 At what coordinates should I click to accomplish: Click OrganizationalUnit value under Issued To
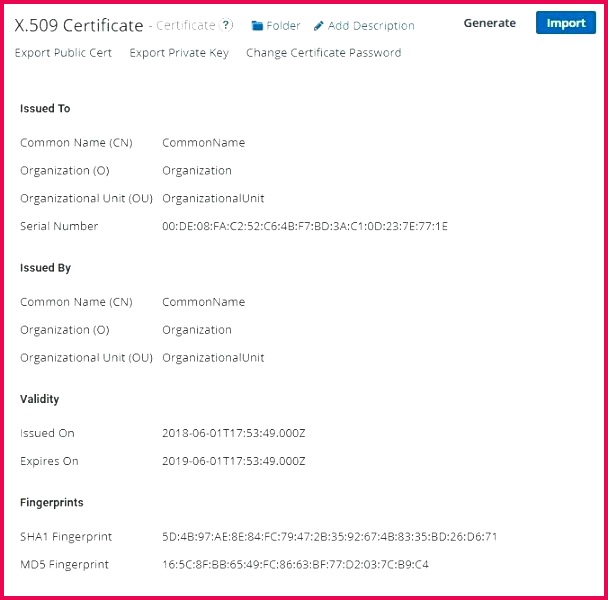click(213, 199)
